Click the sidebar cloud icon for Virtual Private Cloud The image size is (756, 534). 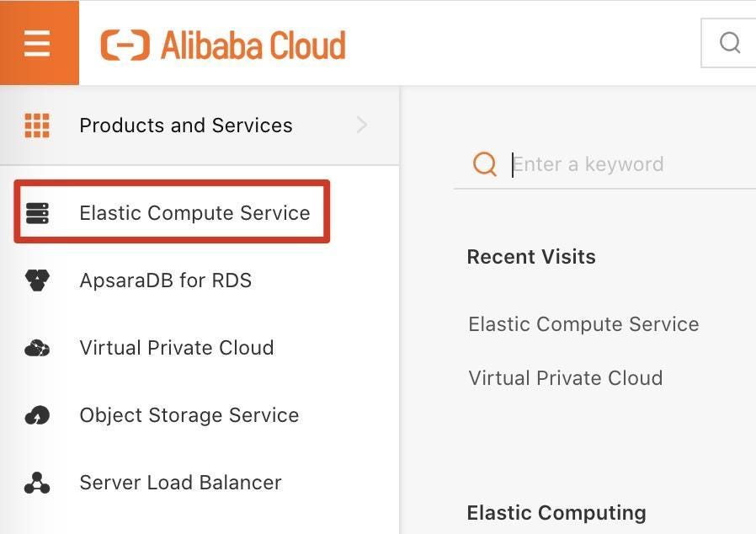(x=37, y=348)
